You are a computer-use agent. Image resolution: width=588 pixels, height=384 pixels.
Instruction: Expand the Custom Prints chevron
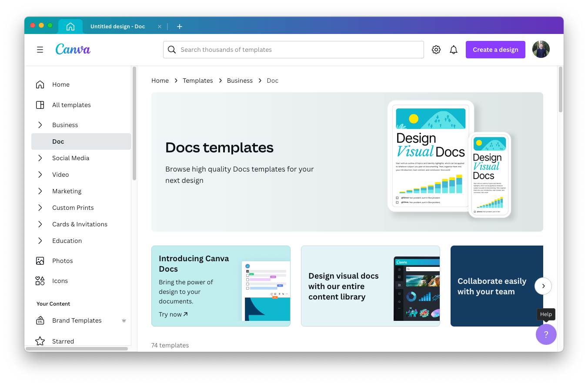[x=40, y=208]
